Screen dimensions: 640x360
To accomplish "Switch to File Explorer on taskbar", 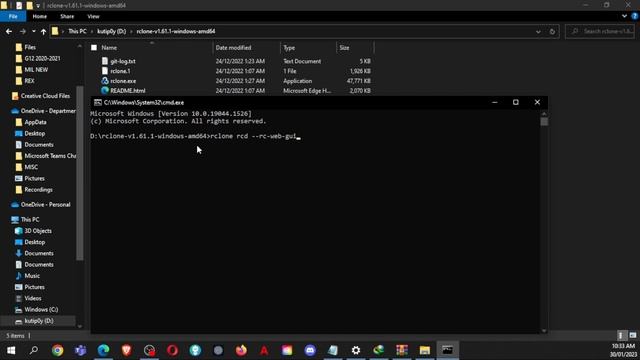I will click(x=424, y=350).
